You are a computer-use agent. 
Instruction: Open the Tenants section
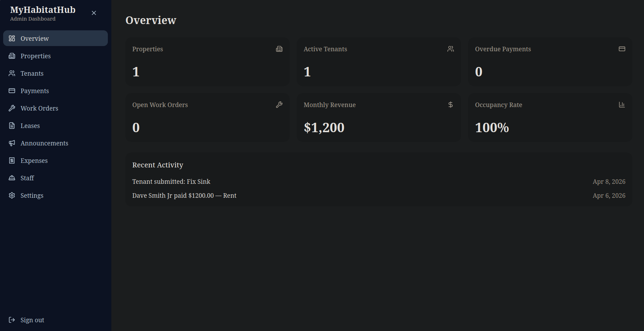pyautogui.click(x=32, y=73)
